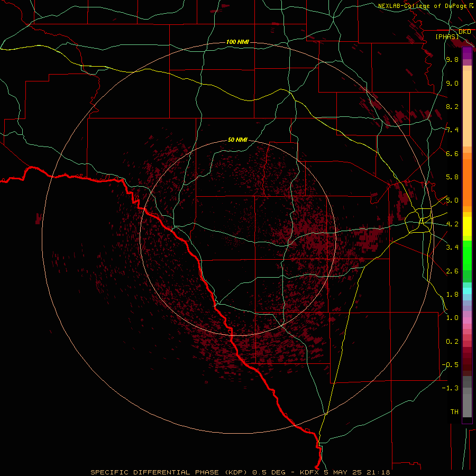Click the "5 MAY 25 21:18" timestamp

tap(357, 472)
